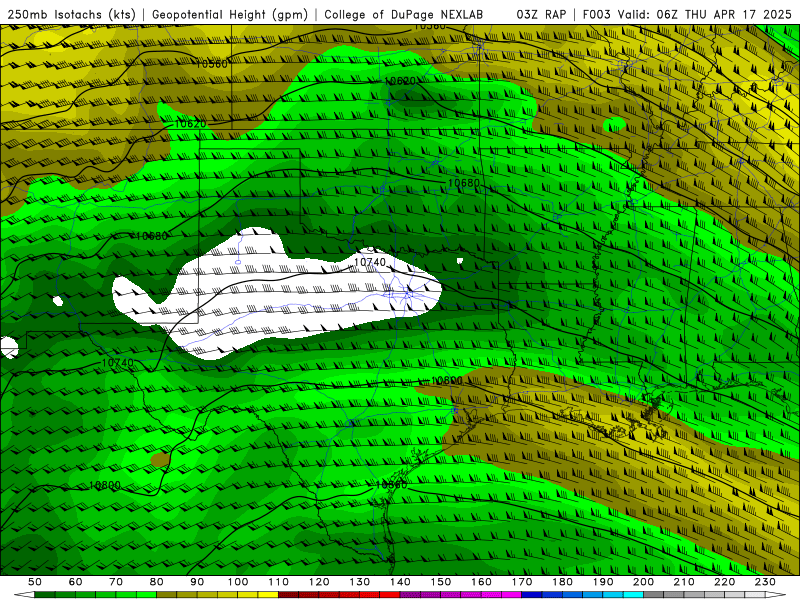Select the colorbar value 70
This screenshot has height=600, width=800.
coord(116,582)
